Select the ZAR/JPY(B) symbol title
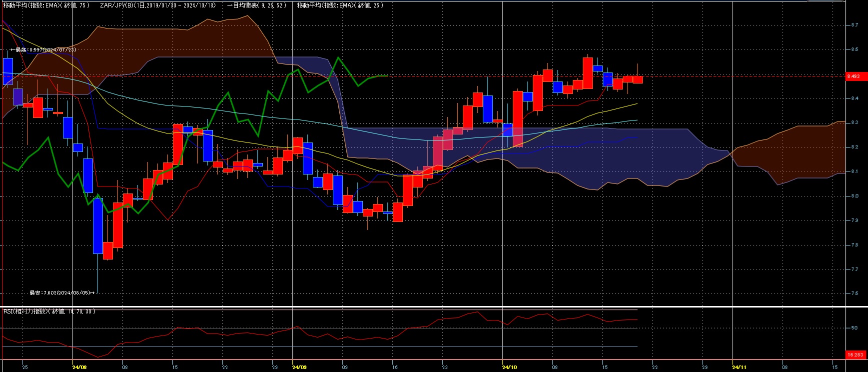Image resolution: width=868 pixels, height=372 pixels. [158, 5]
